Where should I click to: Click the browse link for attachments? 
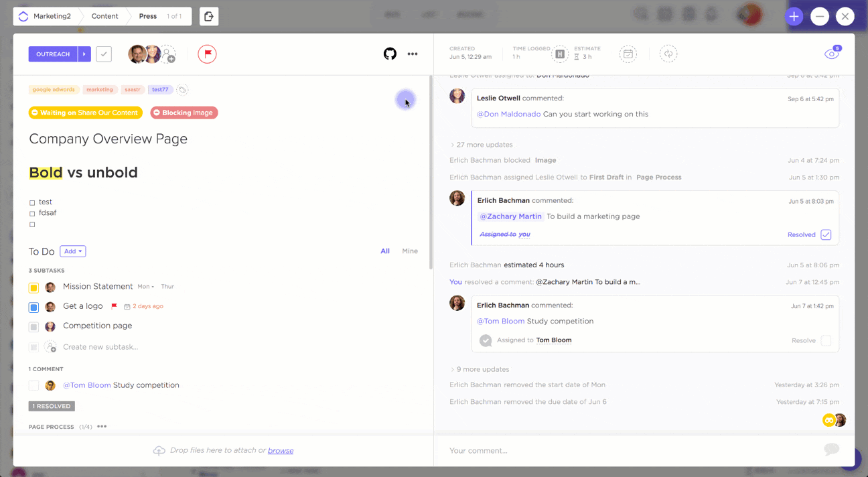coord(281,451)
